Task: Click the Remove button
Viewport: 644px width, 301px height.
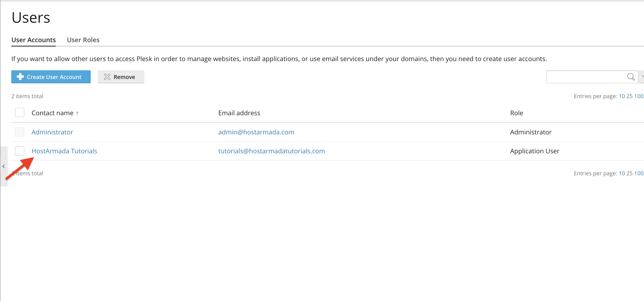Action: (121, 77)
